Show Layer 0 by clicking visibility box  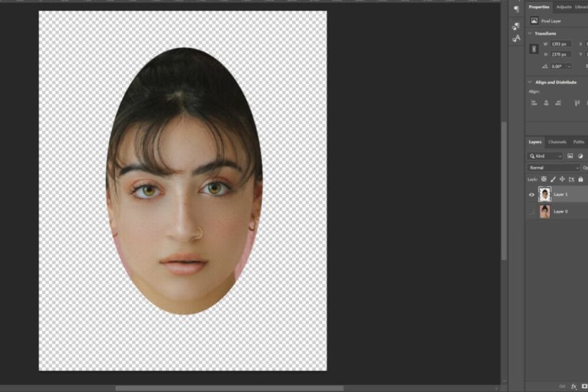[x=531, y=212]
